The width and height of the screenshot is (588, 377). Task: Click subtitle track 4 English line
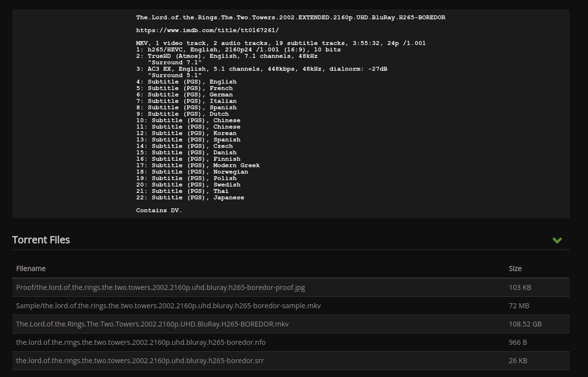[186, 82]
